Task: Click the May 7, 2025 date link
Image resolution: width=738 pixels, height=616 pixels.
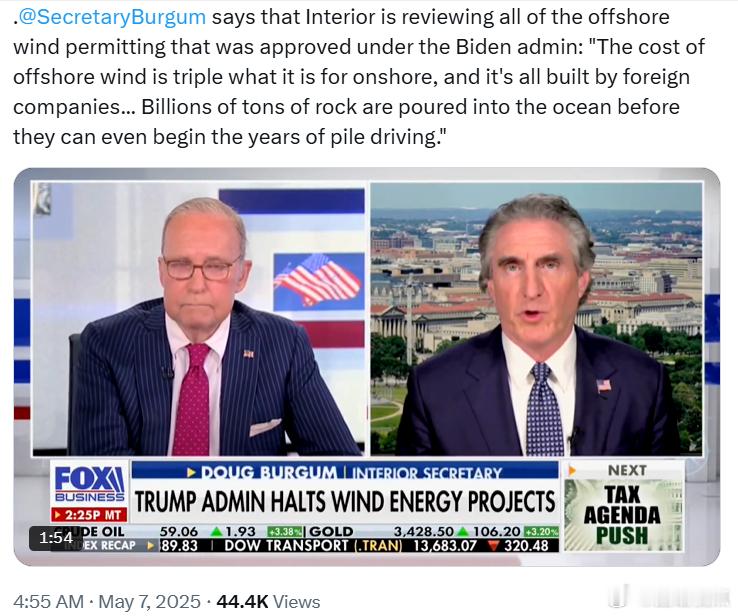Action: (149, 601)
